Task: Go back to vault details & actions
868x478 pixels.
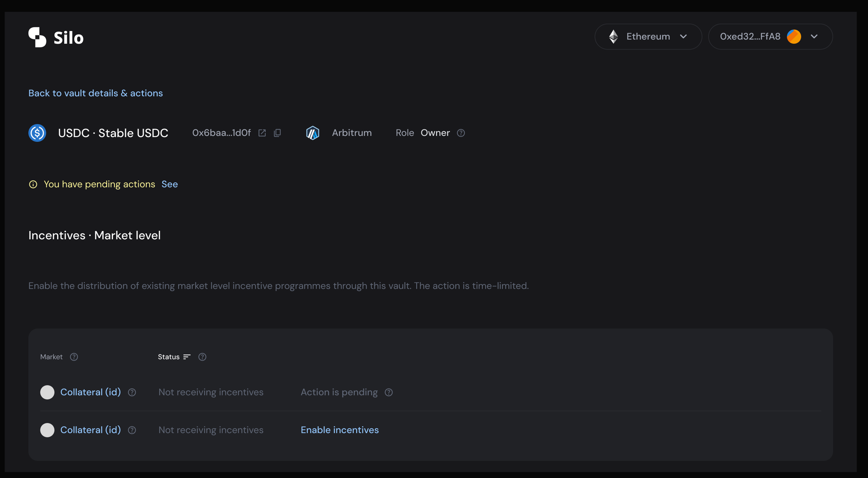Action: (x=96, y=93)
